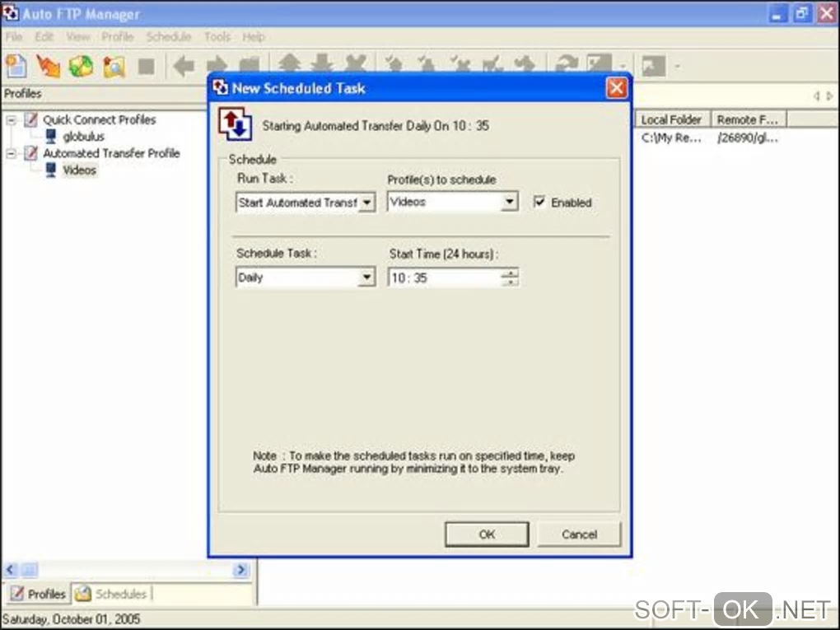
Task: Open the Profile menu
Action: (118, 37)
